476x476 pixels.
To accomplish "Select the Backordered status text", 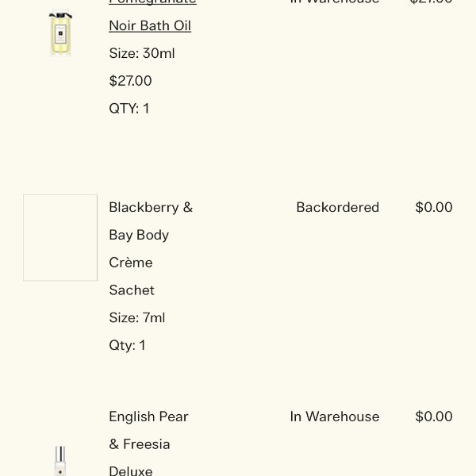I will [338, 207].
